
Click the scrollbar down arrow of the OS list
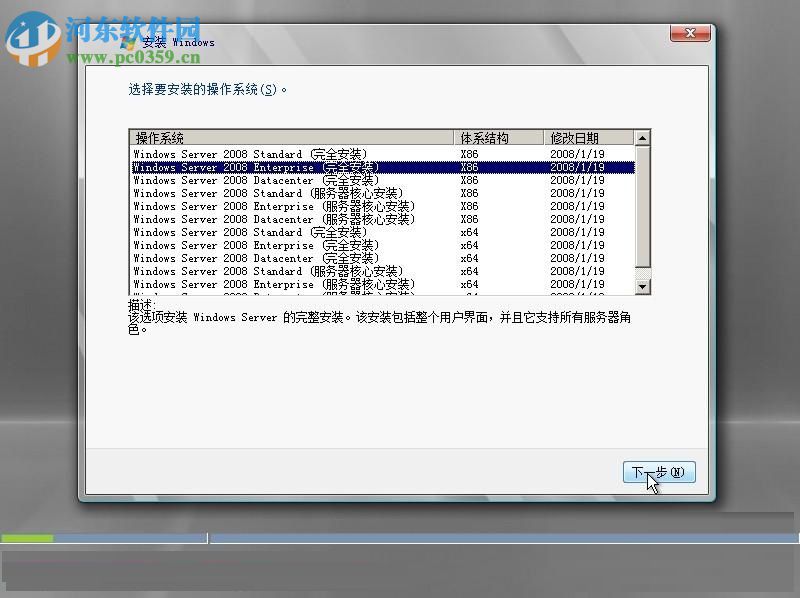(x=643, y=288)
